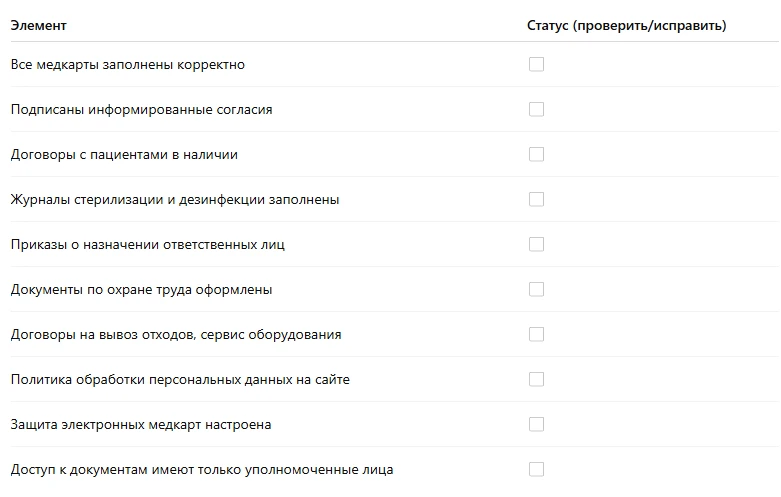Viewport: 781px width, 497px height.
Task: Click Защита электронных медкарт настроена row text
Action: (141, 425)
